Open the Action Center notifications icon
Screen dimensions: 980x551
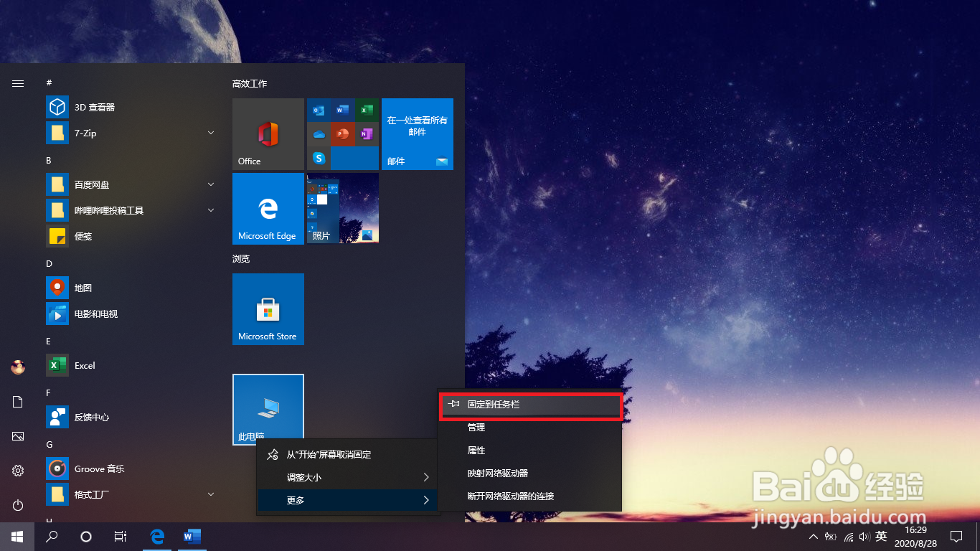(x=956, y=536)
